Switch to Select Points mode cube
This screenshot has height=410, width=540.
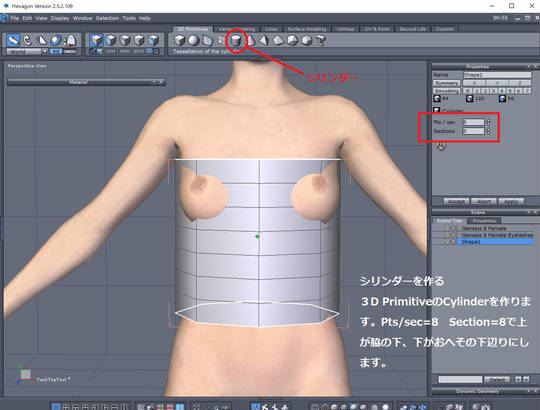coord(139,40)
